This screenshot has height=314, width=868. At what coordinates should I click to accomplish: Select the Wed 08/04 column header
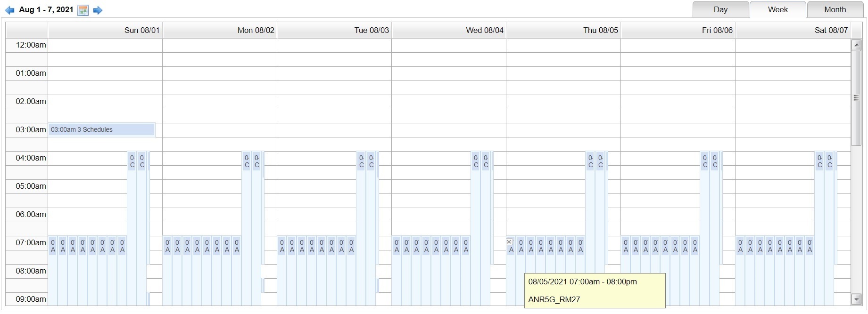[x=449, y=30]
